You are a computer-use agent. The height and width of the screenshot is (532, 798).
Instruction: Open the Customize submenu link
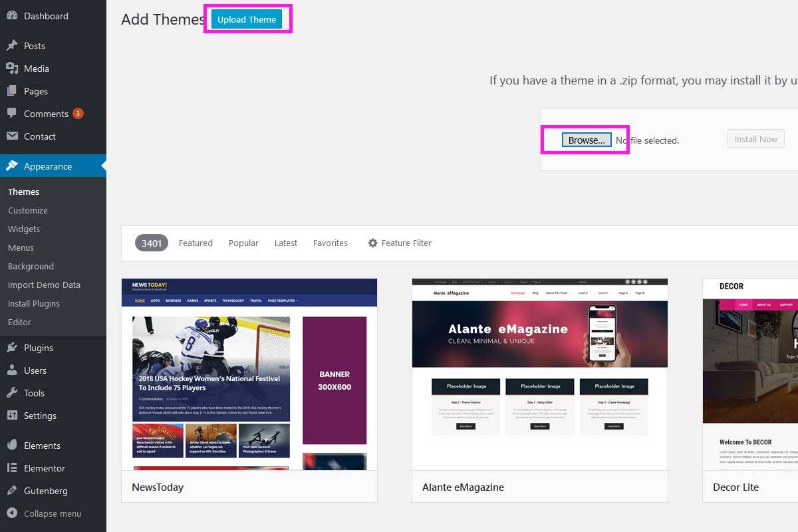(28, 210)
